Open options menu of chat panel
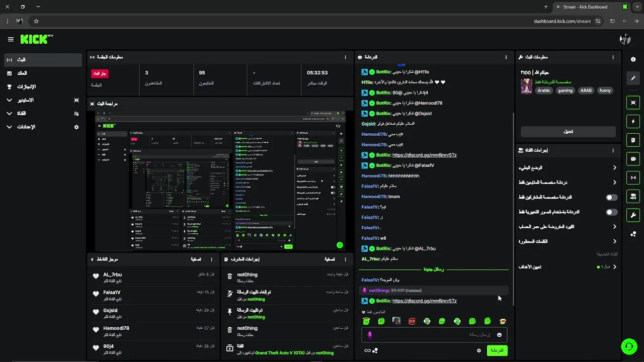Viewport: 644px width, 362px height. coord(506,57)
